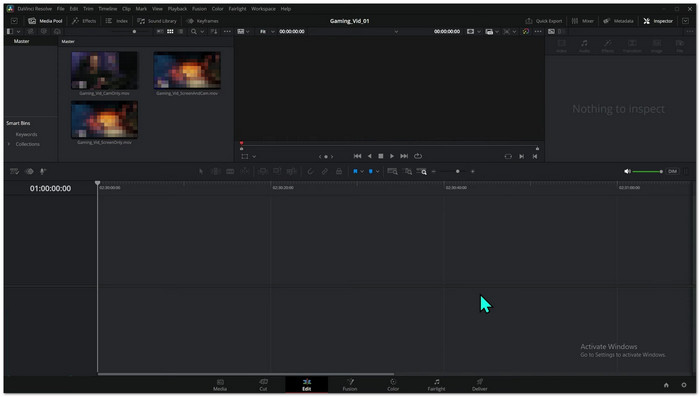Click the Insert Clip button
700x397 pixels.
[x=263, y=171]
